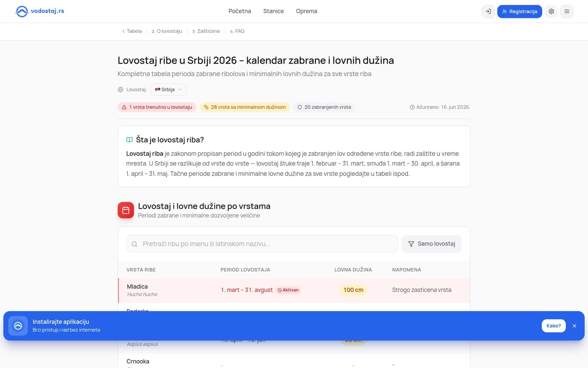Click the clock icon beside Ažurirano

412,107
